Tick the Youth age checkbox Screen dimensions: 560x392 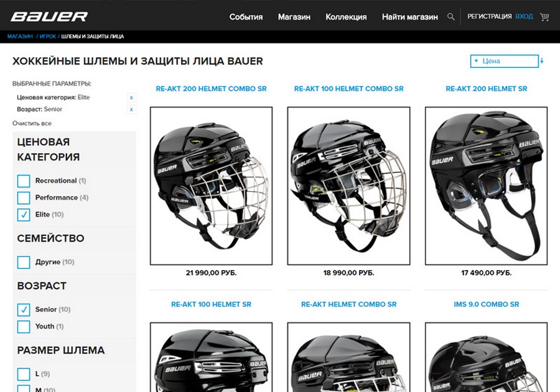point(24,326)
